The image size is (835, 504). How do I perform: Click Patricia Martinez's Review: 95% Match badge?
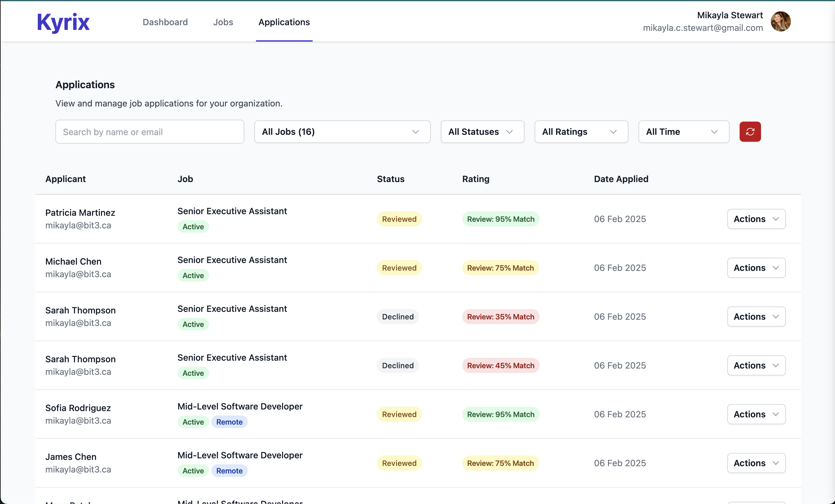(500, 219)
